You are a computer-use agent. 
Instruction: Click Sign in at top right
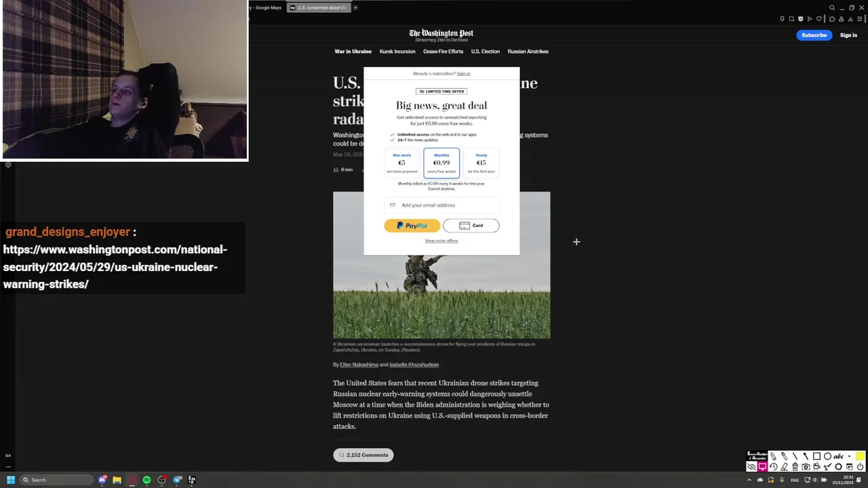click(x=848, y=35)
